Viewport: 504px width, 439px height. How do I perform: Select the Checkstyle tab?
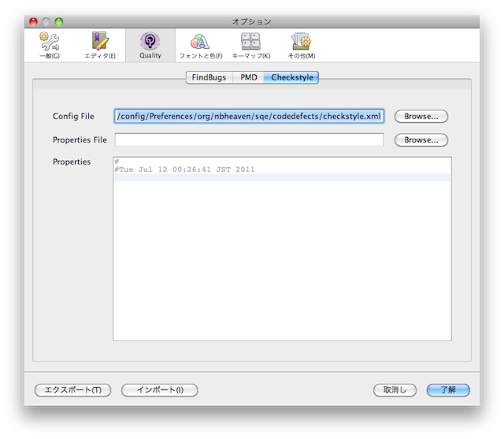tap(292, 77)
